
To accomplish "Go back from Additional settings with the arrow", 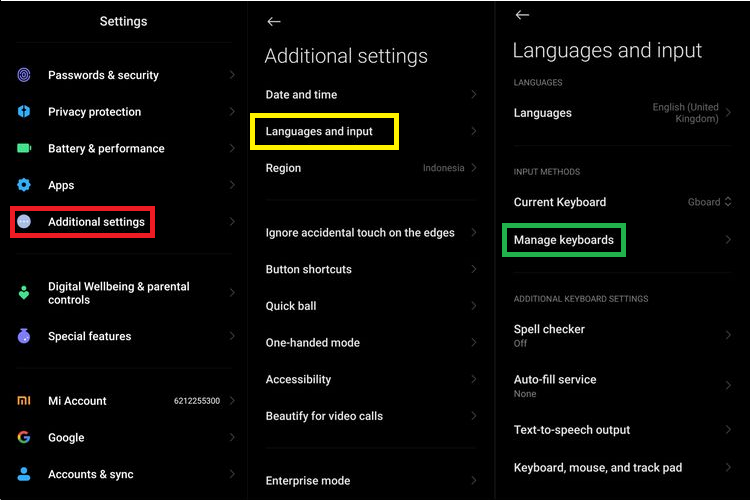I will pos(274,22).
